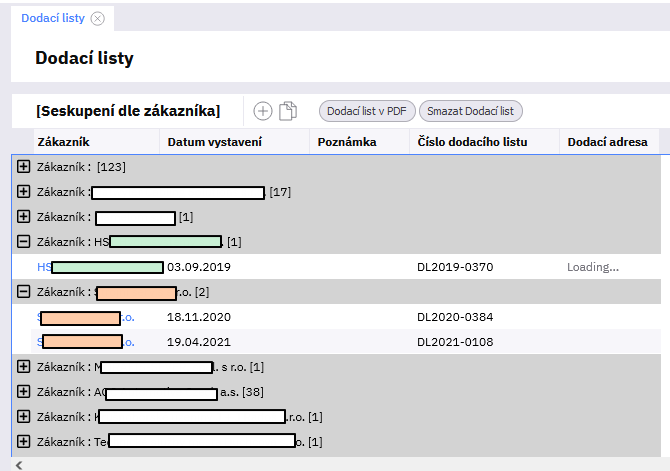Click the copy document icon in toolbar

click(289, 111)
